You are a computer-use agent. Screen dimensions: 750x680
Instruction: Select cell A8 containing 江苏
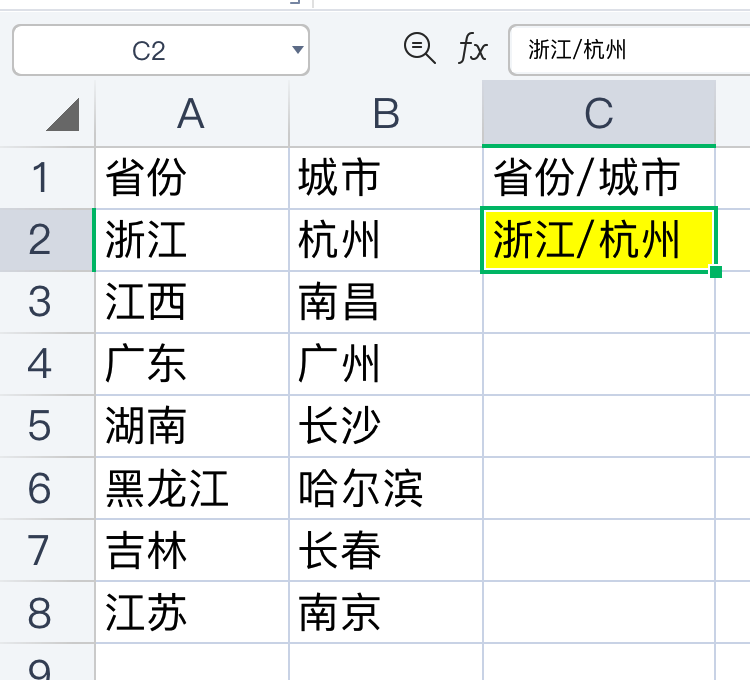[x=192, y=613]
